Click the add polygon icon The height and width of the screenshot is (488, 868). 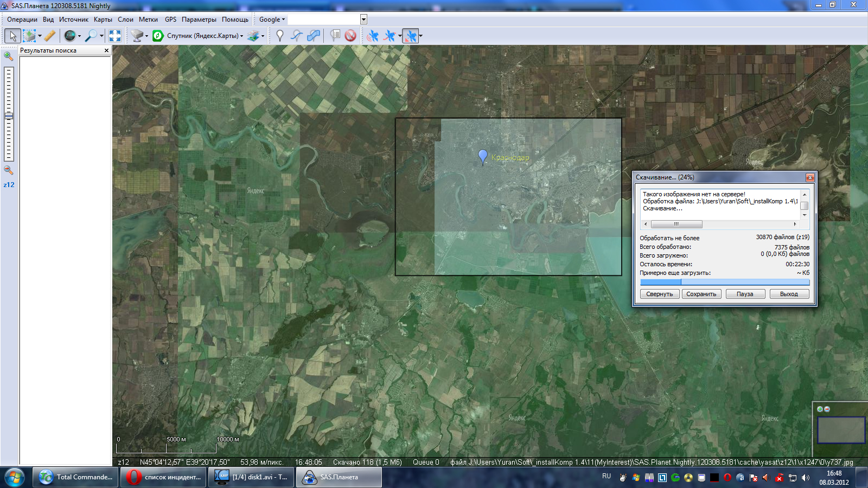pyautogui.click(x=313, y=36)
